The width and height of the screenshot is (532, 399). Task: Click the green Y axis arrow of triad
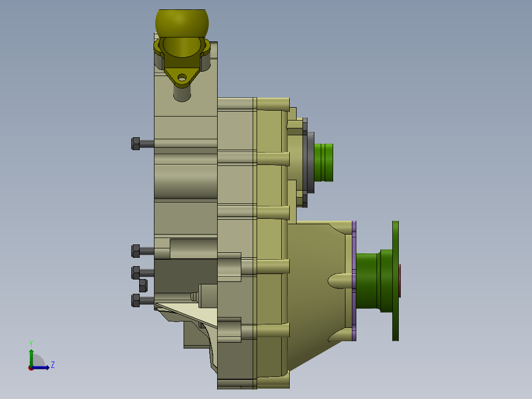coord(31,355)
